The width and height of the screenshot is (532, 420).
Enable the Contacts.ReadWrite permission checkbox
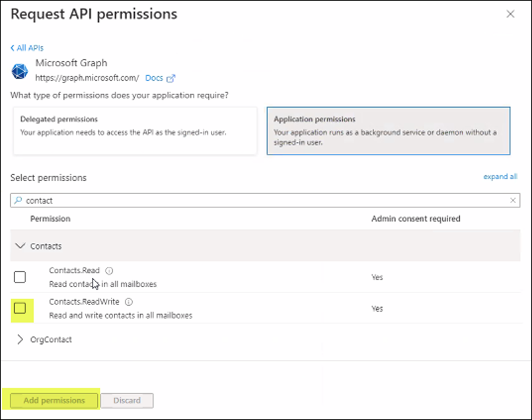pos(20,308)
